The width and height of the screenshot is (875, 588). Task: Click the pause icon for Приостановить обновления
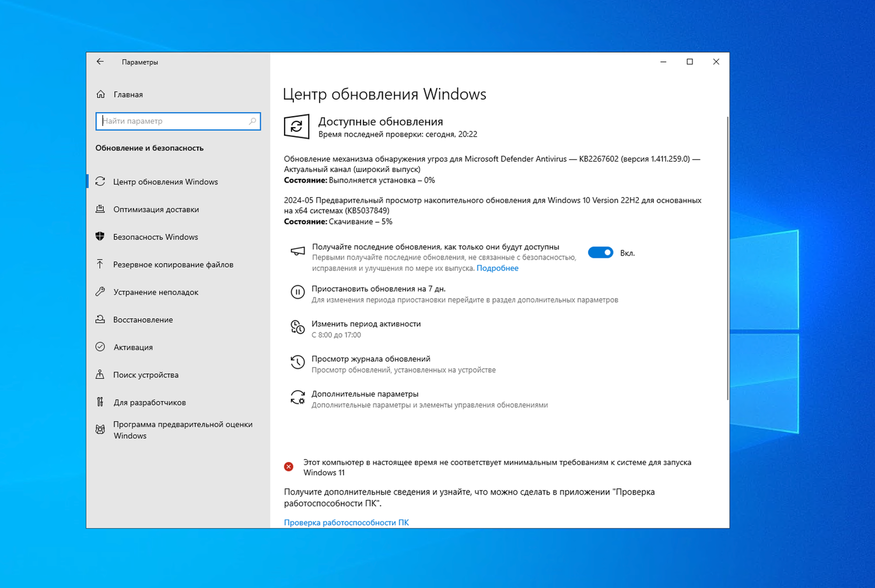click(297, 292)
